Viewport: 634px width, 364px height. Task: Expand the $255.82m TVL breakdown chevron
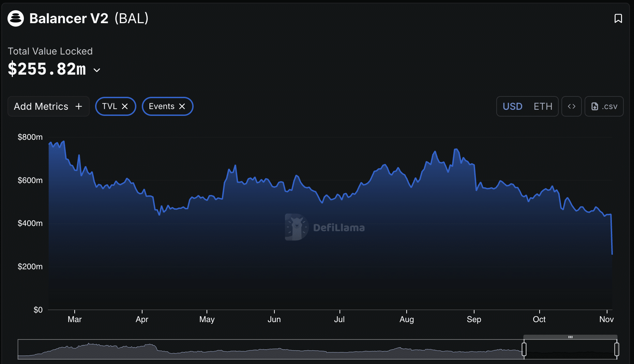point(97,70)
